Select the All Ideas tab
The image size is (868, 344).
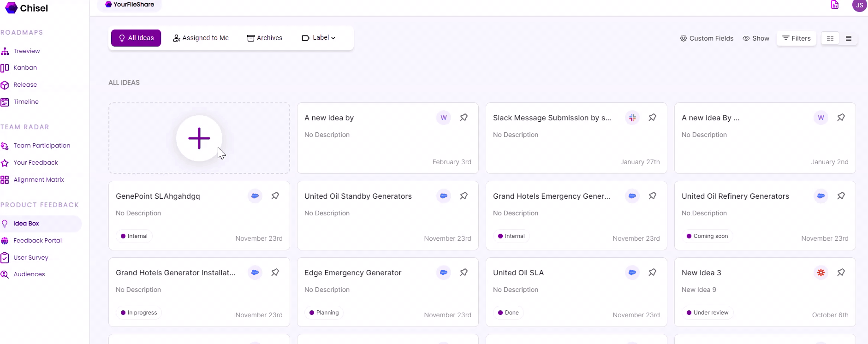136,38
